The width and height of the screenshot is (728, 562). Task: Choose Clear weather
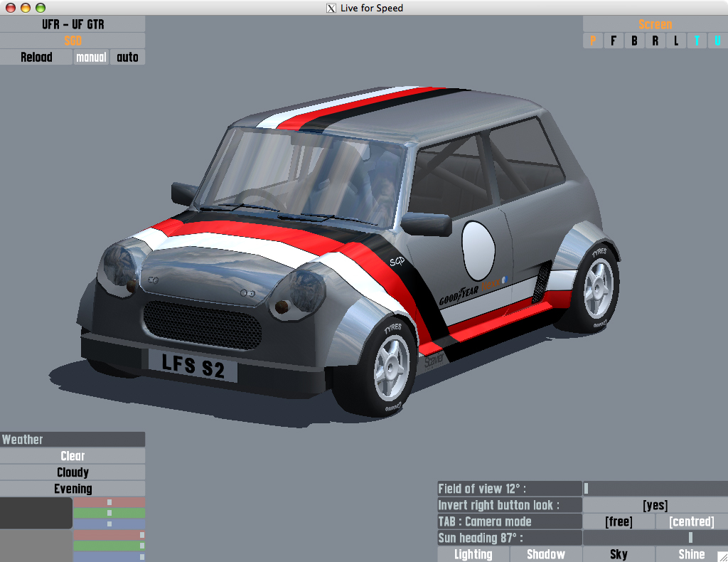pyautogui.click(x=73, y=456)
